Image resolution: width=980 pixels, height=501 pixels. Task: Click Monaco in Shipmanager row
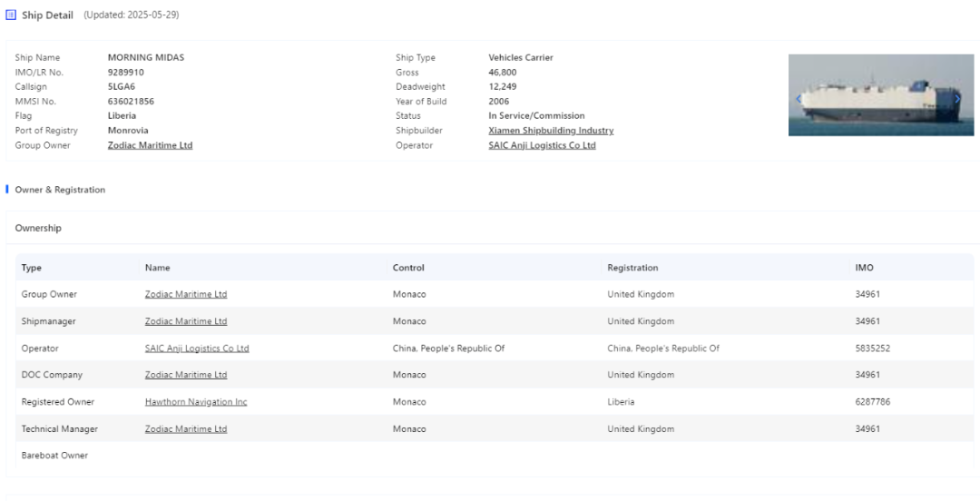point(409,321)
